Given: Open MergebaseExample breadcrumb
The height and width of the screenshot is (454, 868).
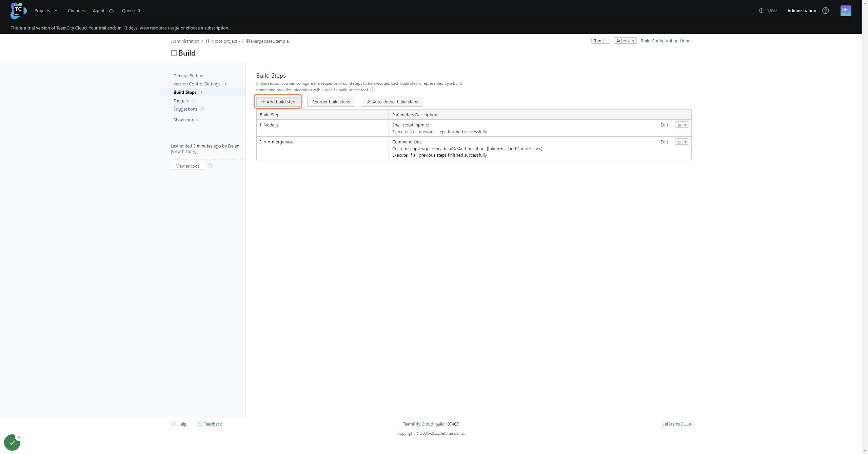Looking at the screenshot, I should coord(270,41).
